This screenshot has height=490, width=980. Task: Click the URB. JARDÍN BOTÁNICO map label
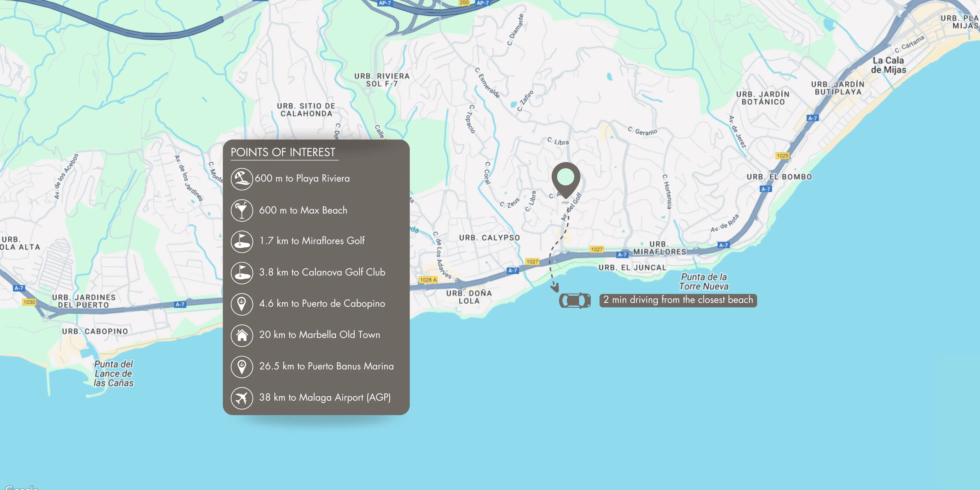click(763, 98)
